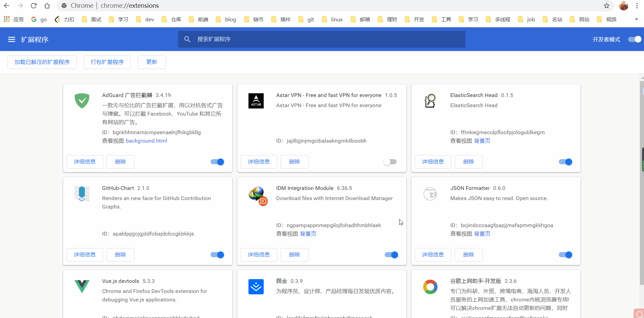This screenshot has height=318, width=644.
Task: Open the 多线程 bookmark folder
Action: (498, 19)
